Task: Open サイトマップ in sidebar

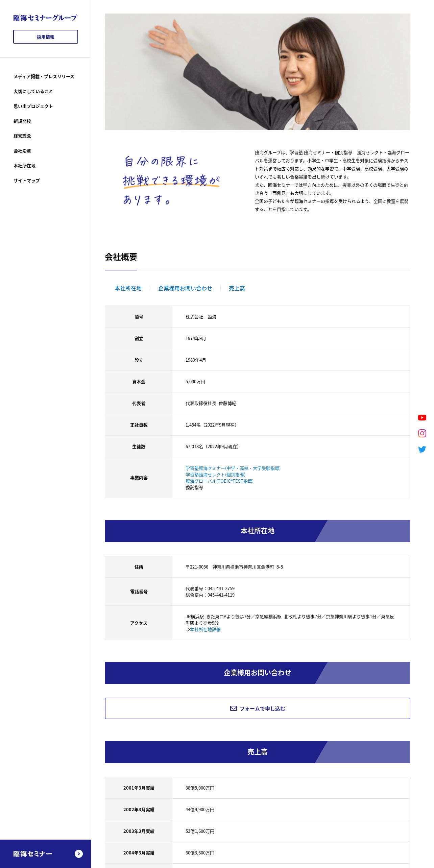Action: 27,181
